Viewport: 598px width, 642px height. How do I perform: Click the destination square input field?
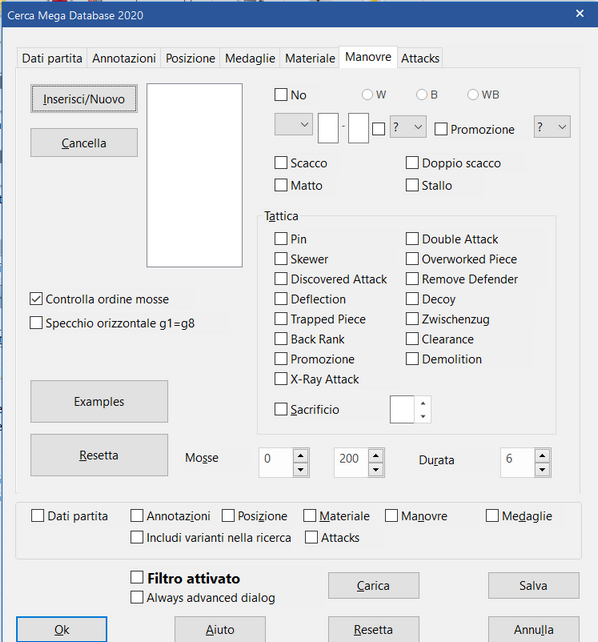(358, 128)
